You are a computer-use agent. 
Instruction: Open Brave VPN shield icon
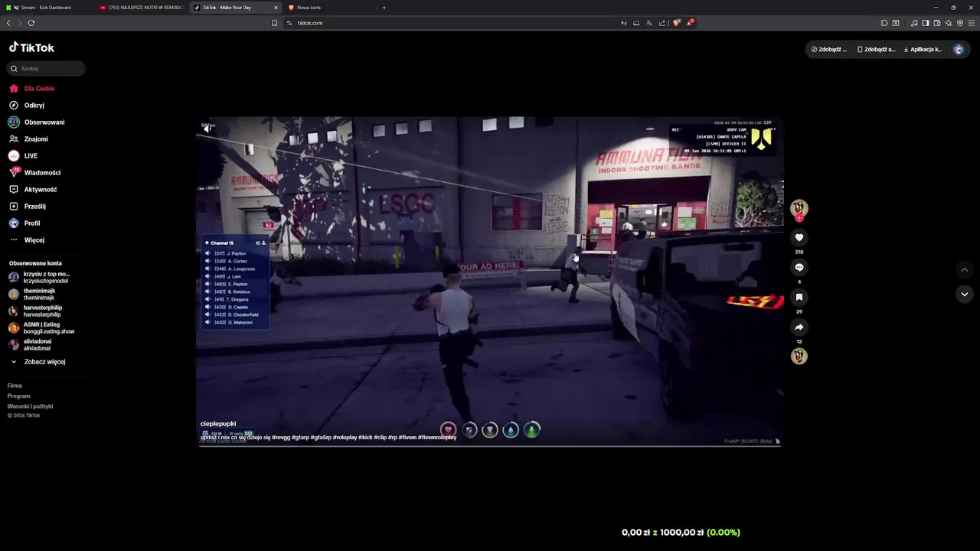(x=960, y=23)
